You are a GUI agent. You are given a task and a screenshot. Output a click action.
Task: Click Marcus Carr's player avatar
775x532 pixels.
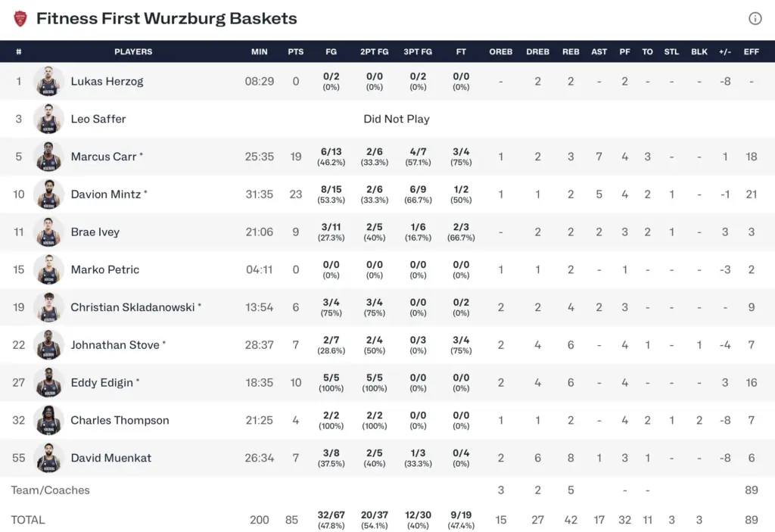(x=48, y=156)
